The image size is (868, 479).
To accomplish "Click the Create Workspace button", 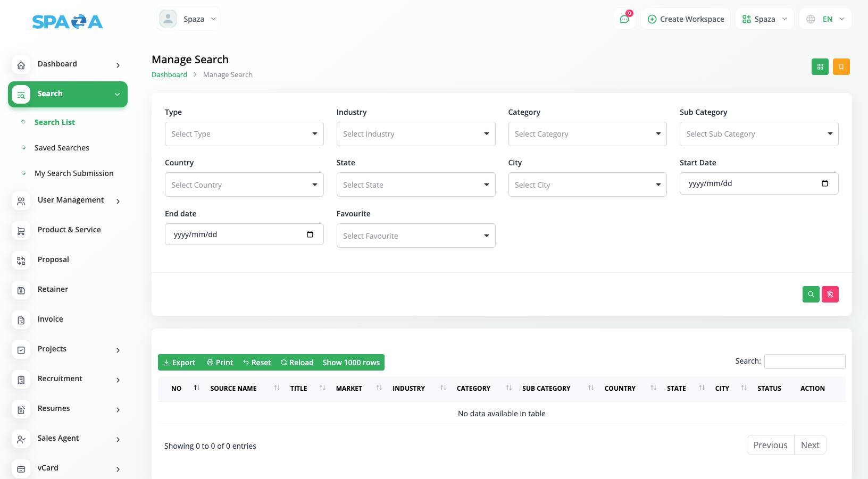I will point(686,19).
